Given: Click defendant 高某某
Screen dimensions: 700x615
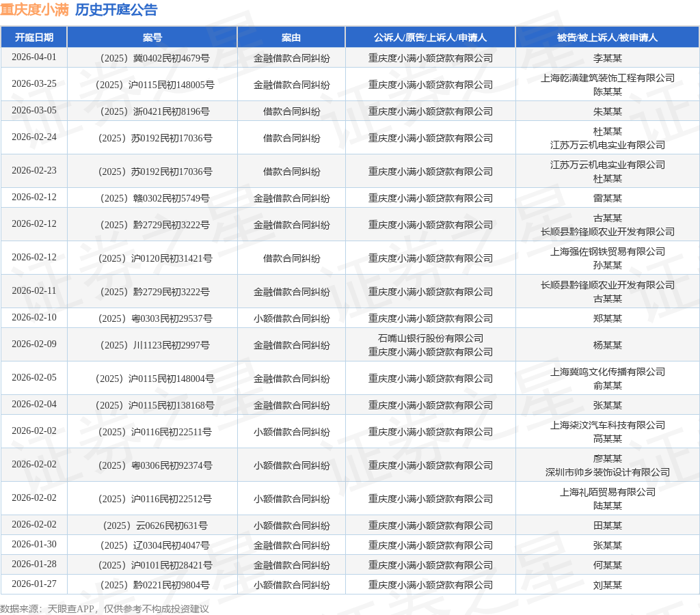Looking at the screenshot, I should pyautogui.click(x=607, y=439).
